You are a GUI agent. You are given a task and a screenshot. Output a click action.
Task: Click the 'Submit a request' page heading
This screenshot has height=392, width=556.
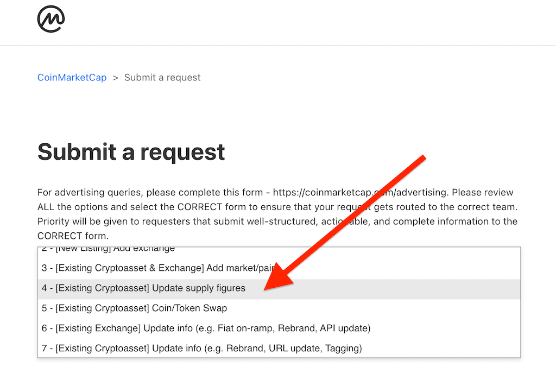click(131, 152)
